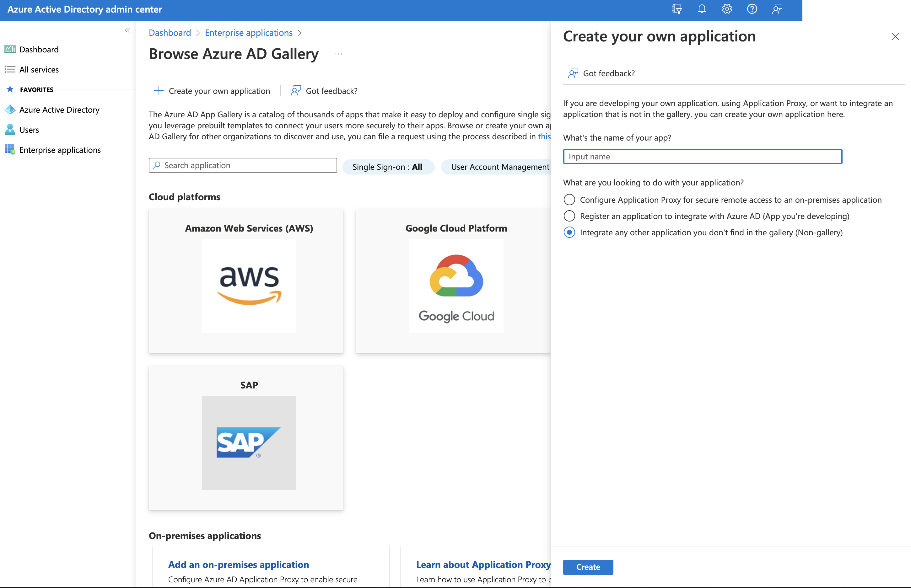Click Create your own application toolbar button

click(212, 91)
